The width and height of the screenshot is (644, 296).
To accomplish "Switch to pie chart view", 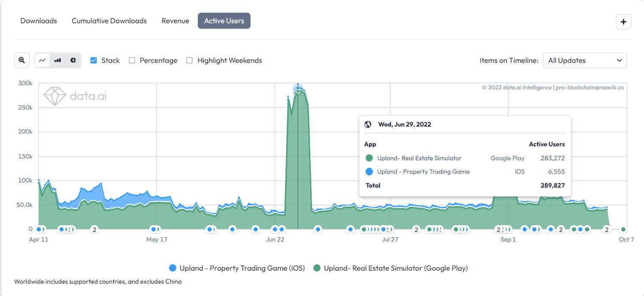I will click(73, 60).
